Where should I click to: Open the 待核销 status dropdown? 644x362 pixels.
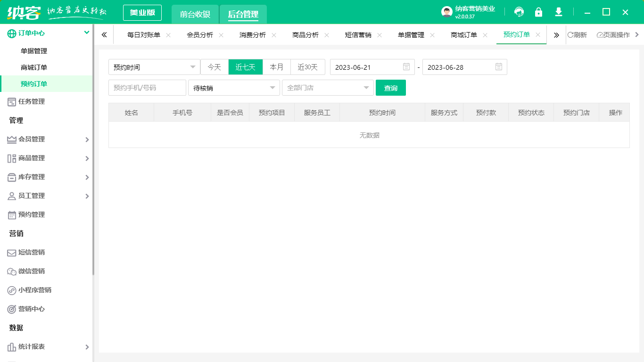(x=234, y=88)
